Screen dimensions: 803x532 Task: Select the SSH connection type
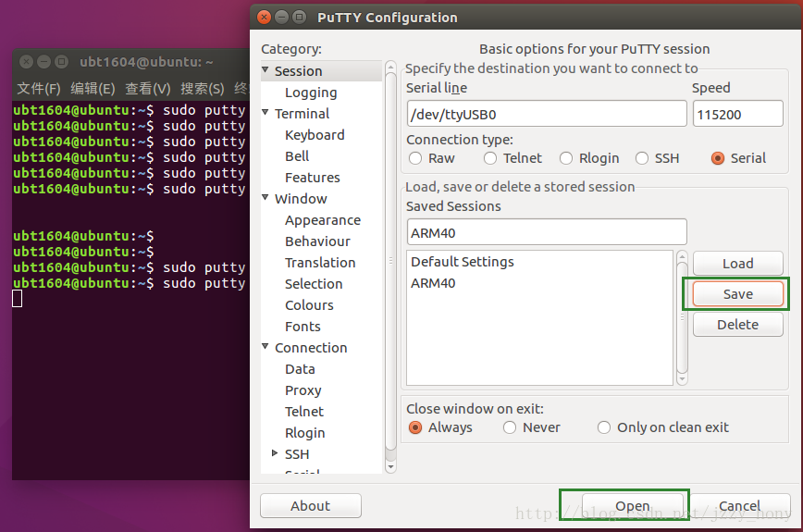click(642, 158)
